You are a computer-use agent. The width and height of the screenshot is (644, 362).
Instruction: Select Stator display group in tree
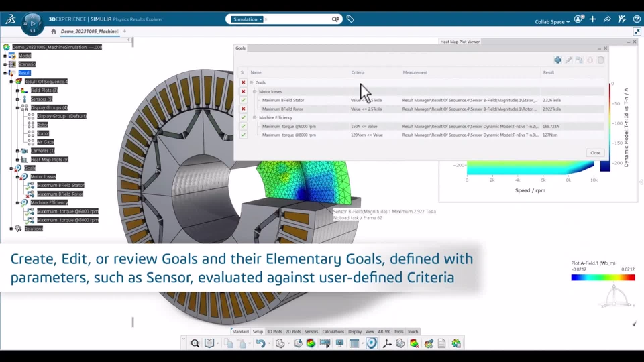pyautogui.click(x=43, y=133)
